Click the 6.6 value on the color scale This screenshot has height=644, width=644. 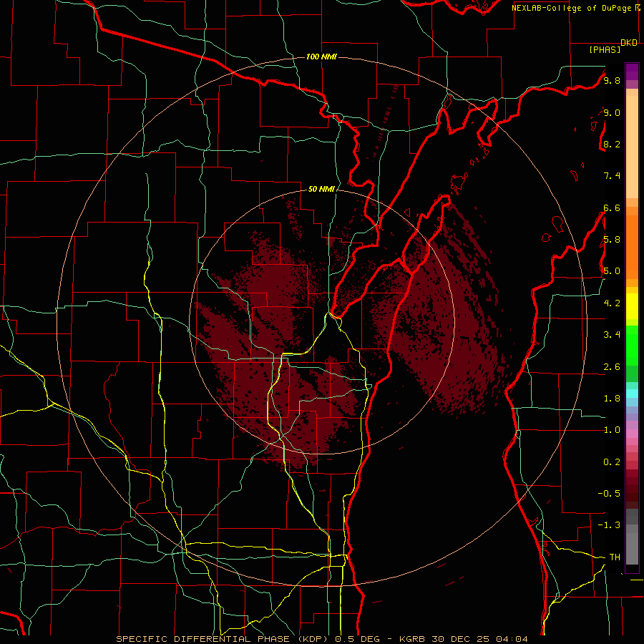point(612,208)
